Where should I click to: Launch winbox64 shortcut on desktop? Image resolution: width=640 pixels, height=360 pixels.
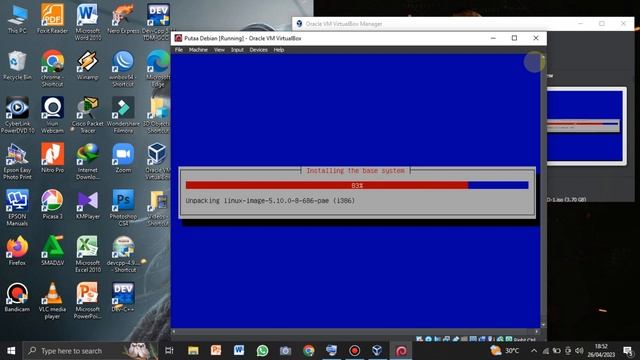123,69
